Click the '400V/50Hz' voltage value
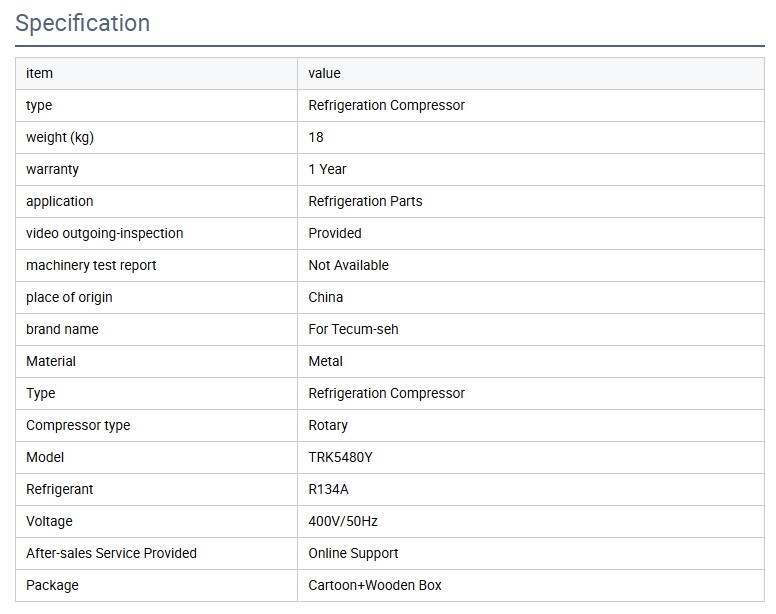The height and width of the screenshot is (614, 776). click(343, 521)
